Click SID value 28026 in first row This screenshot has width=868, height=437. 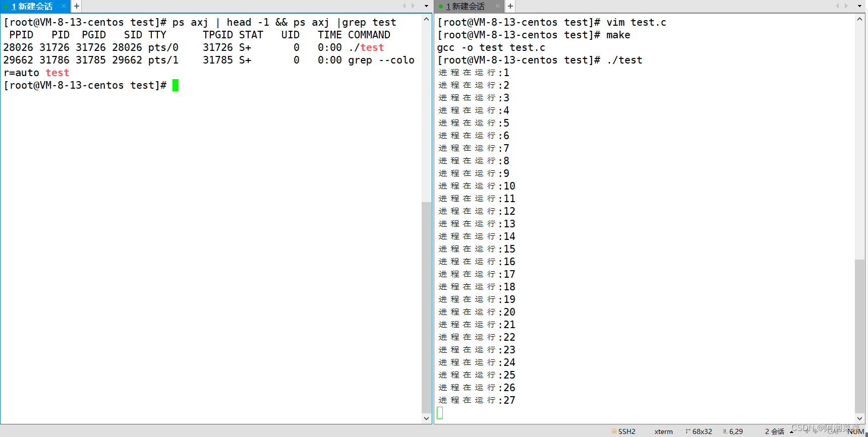(127, 47)
